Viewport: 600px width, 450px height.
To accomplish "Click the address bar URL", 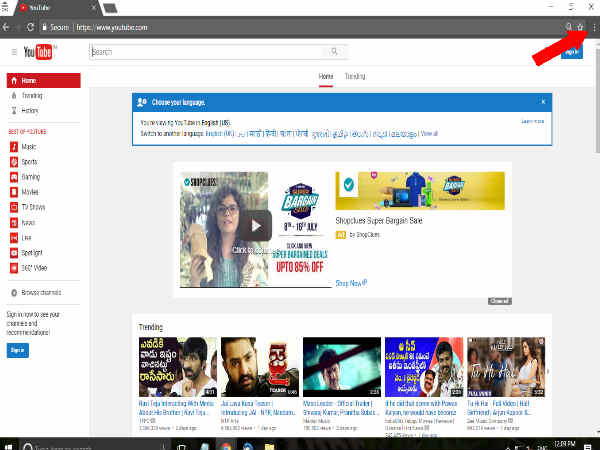I will coord(112,28).
